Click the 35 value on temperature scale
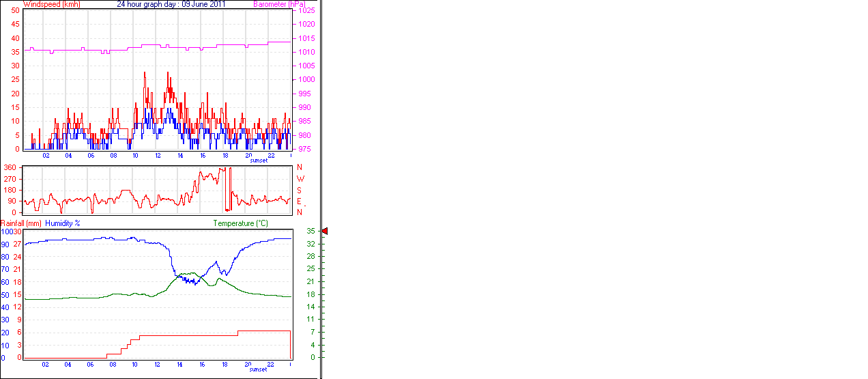The width and height of the screenshot is (868, 379). pyautogui.click(x=310, y=231)
